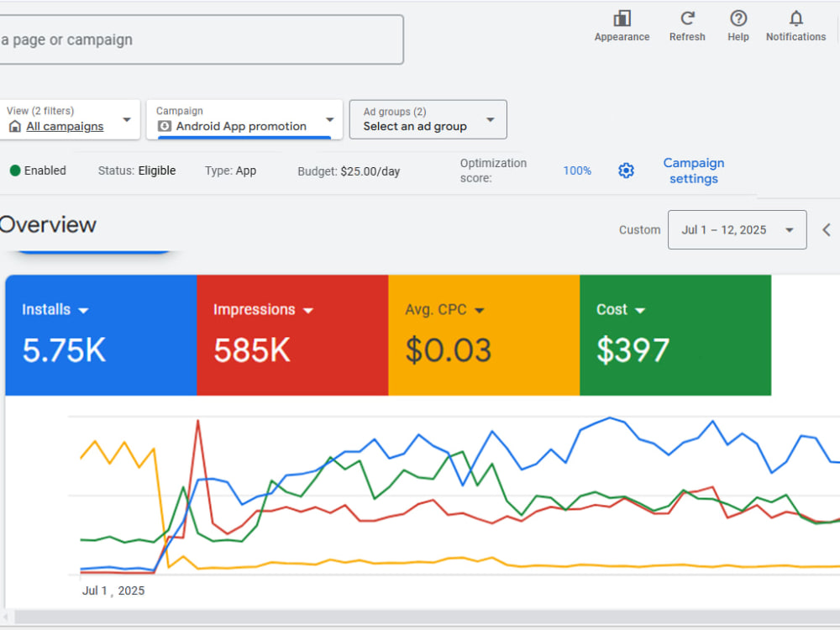Click the Budget $25.00/day text
840x630 pixels.
(349, 171)
